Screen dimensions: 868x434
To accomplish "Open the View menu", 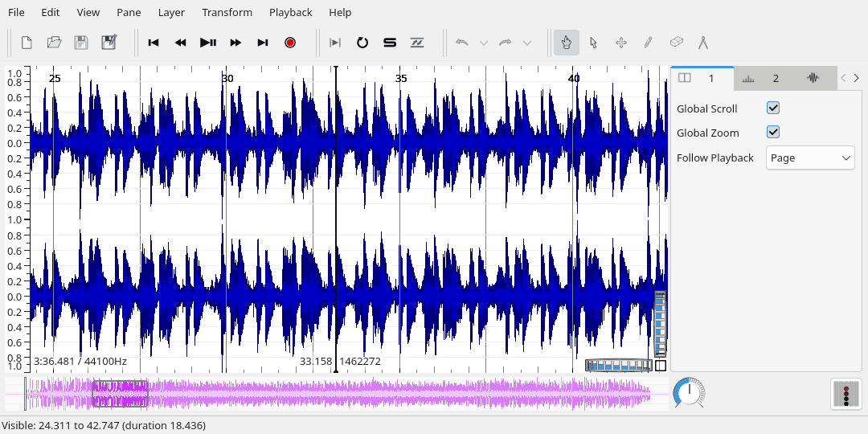I will click(x=88, y=12).
